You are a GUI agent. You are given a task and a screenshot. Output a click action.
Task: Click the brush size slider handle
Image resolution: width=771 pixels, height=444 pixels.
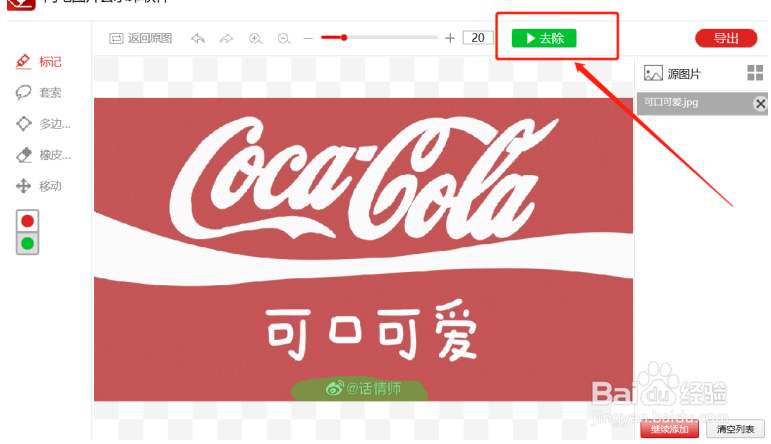point(344,37)
